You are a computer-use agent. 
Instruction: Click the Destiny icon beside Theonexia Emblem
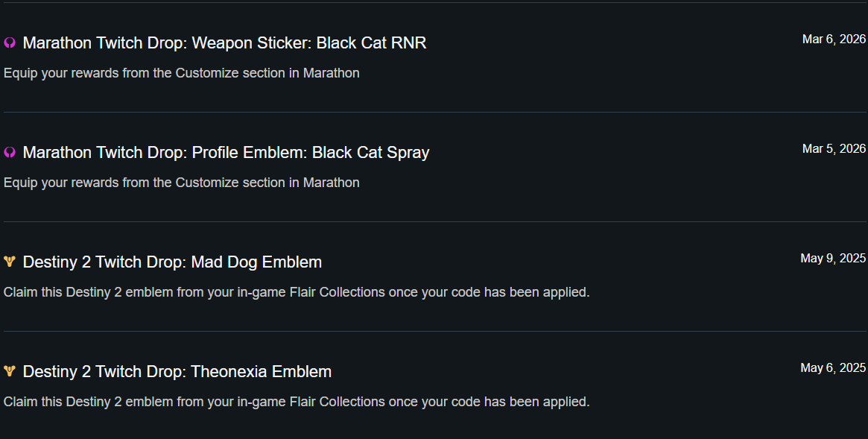click(10, 371)
